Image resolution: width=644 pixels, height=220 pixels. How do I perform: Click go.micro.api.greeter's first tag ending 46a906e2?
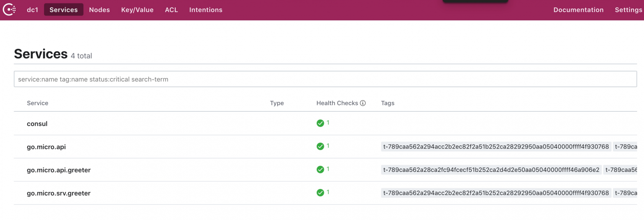tap(491, 170)
